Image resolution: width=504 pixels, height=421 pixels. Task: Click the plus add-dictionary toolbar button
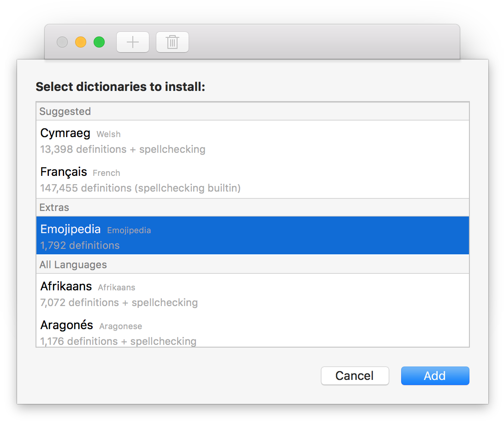point(133,42)
